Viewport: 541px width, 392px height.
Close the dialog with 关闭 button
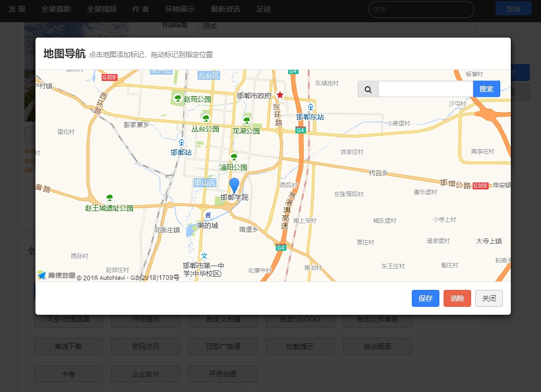[x=489, y=298]
